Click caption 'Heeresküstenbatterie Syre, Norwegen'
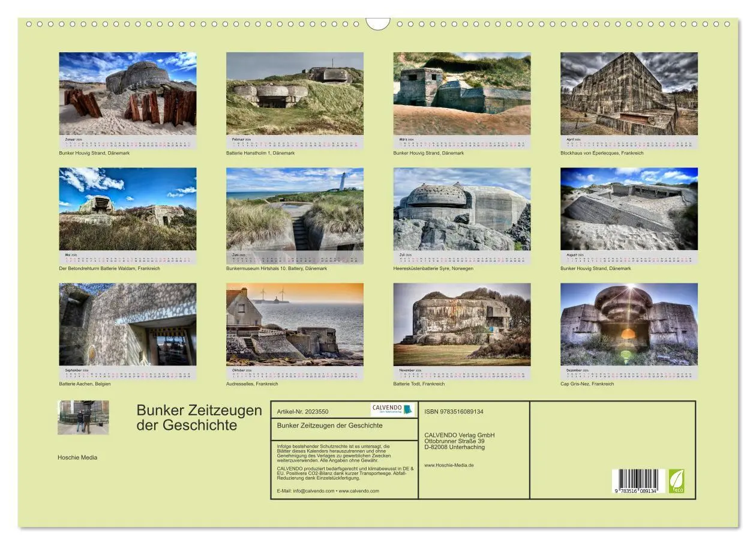756x545 pixels. coord(433,268)
